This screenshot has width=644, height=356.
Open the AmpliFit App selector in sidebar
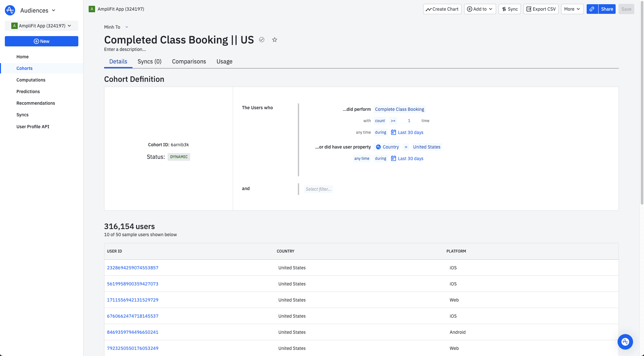[x=41, y=25]
